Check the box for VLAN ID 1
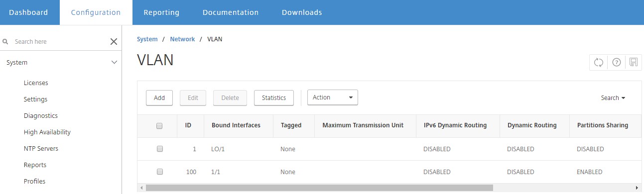Viewport: 644px width, 194px height. click(160, 149)
